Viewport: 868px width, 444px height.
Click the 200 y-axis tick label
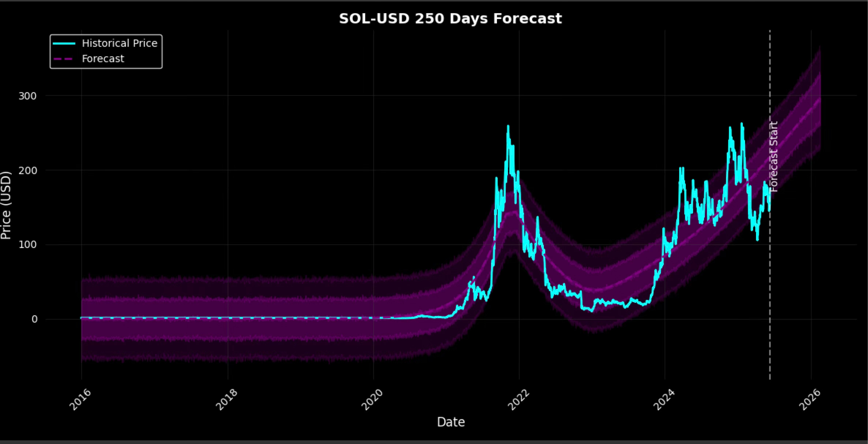click(27, 170)
